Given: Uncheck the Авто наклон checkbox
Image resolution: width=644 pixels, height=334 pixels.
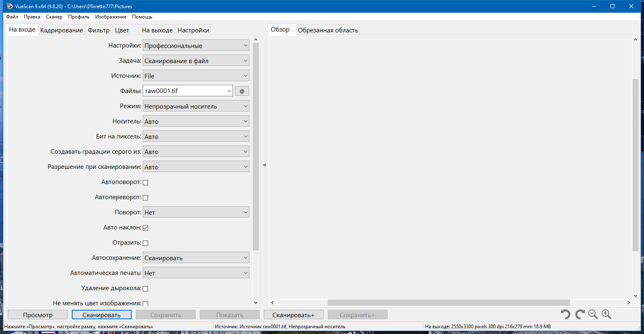Looking at the screenshot, I should coord(145,228).
